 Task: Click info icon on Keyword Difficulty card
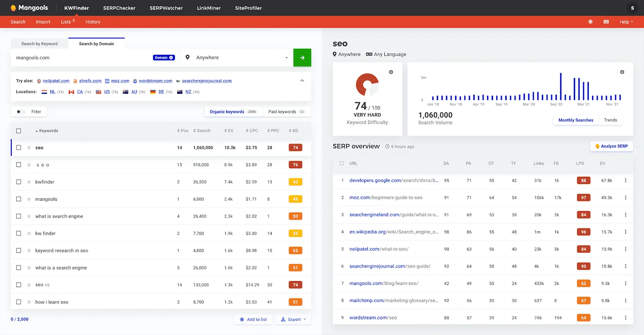pyautogui.click(x=391, y=72)
